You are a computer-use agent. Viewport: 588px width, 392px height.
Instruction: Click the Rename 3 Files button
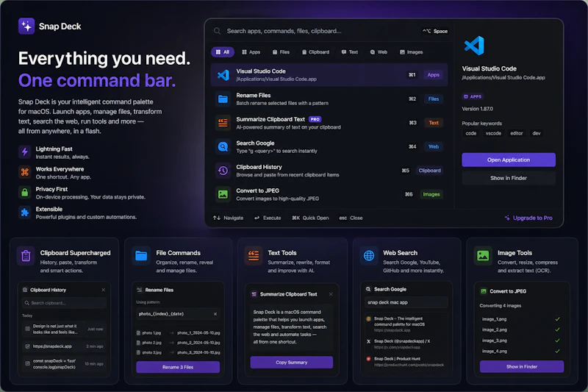click(x=178, y=367)
